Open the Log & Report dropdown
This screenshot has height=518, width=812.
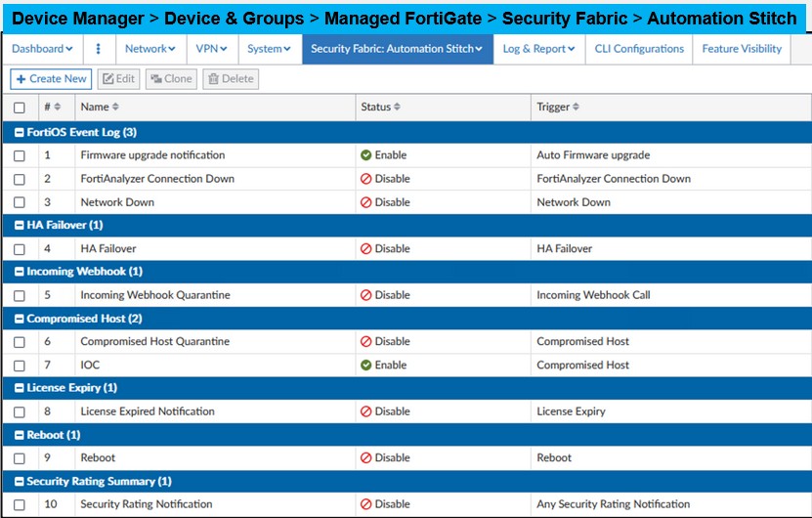(539, 49)
